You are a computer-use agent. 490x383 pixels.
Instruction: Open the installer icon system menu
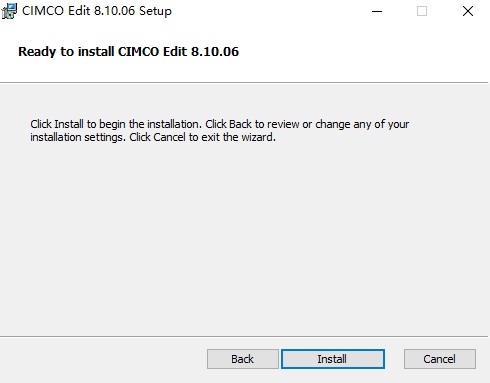[9, 11]
